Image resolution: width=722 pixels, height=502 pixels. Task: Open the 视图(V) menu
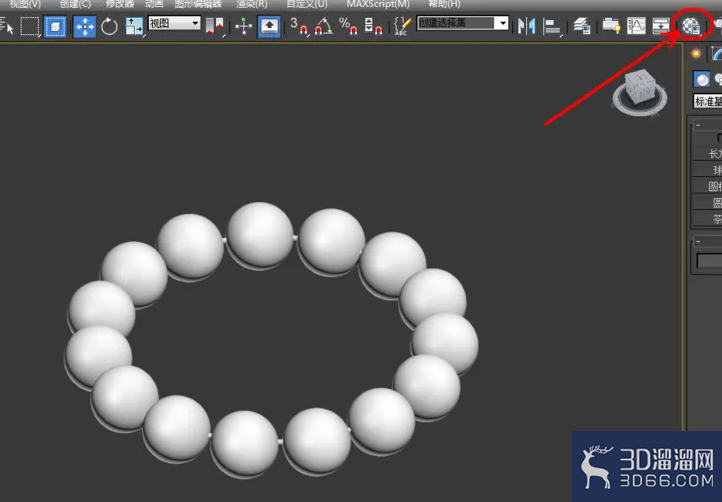(x=25, y=4)
